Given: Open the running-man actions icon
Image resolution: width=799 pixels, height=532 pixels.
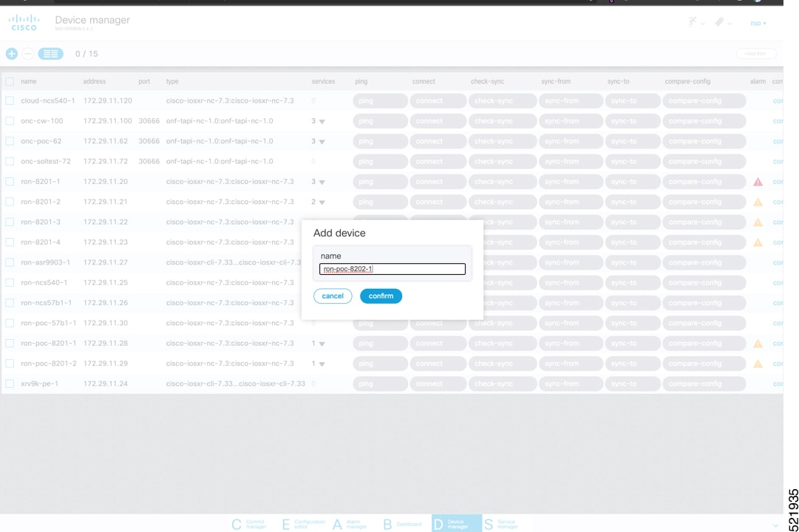Looking at the screenshot, I should [x=692, y=22].
